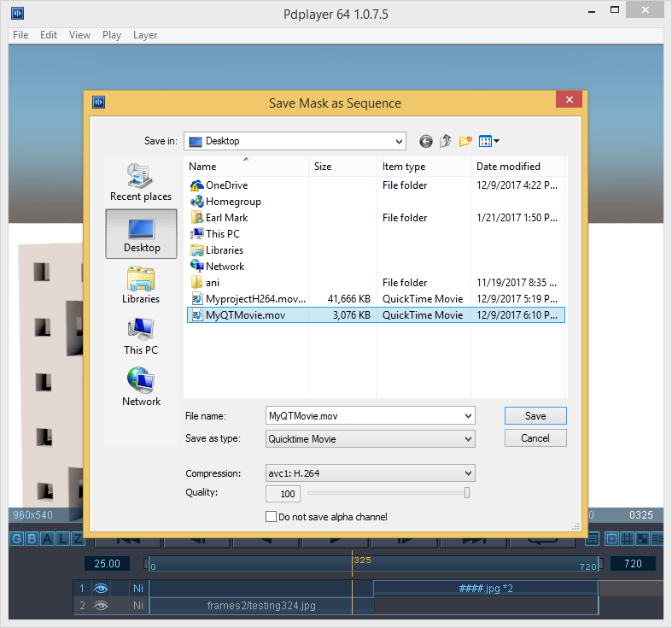Click the layer list panel icon
The width and height of the screenshot is (672, 628).
coord(593,538)
